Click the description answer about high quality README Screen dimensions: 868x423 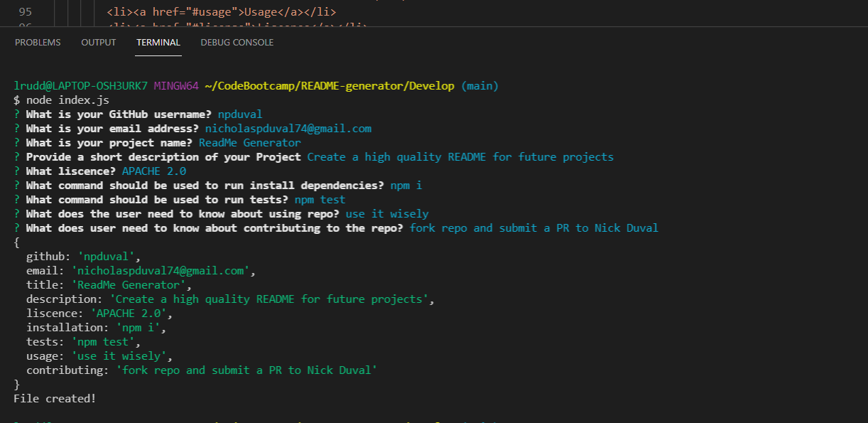click(x=460, y=157)
